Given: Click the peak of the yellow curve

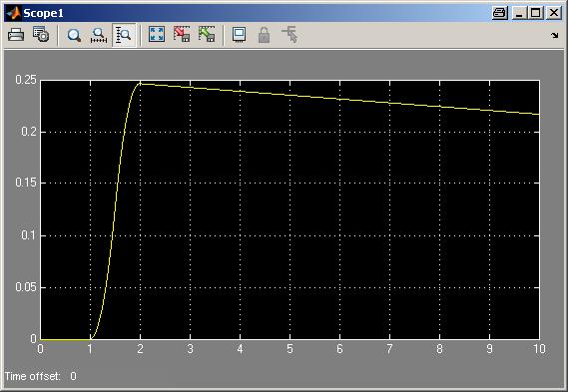Looking at the screenshot, I should [140, 83].
